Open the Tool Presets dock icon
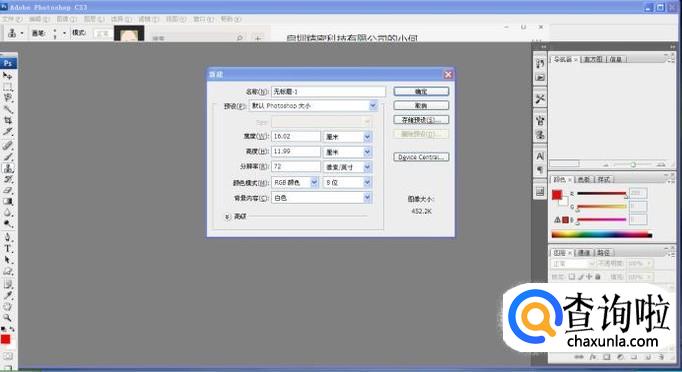The height and width of the screenshot is (372, 682). (540, 99)
